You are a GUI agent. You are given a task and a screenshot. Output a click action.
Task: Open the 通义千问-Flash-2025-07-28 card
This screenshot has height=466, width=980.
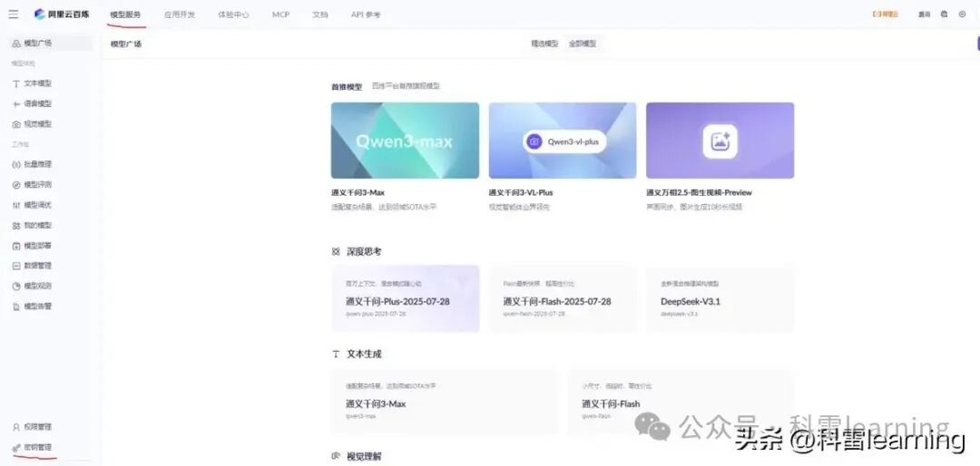coord(563,298)
